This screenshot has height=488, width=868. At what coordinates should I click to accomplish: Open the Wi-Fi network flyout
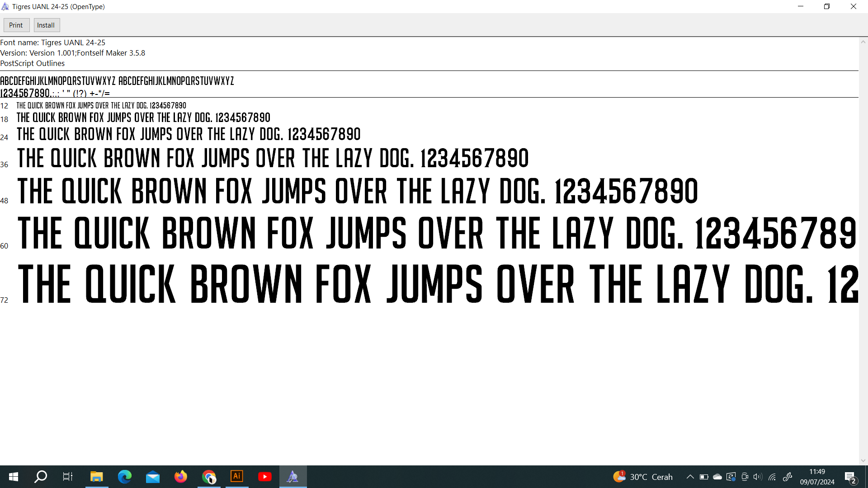772,477
